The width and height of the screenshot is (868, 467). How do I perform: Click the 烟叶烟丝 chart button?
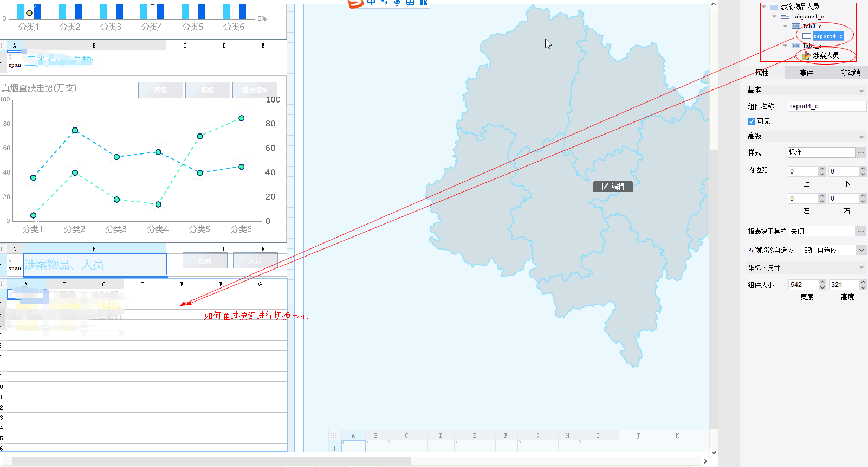(255, 90)
